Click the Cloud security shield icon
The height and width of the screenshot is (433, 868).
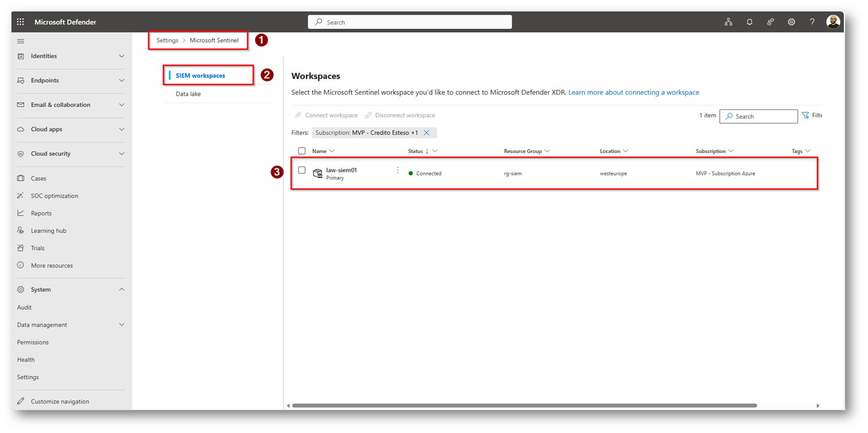point(21,154)
